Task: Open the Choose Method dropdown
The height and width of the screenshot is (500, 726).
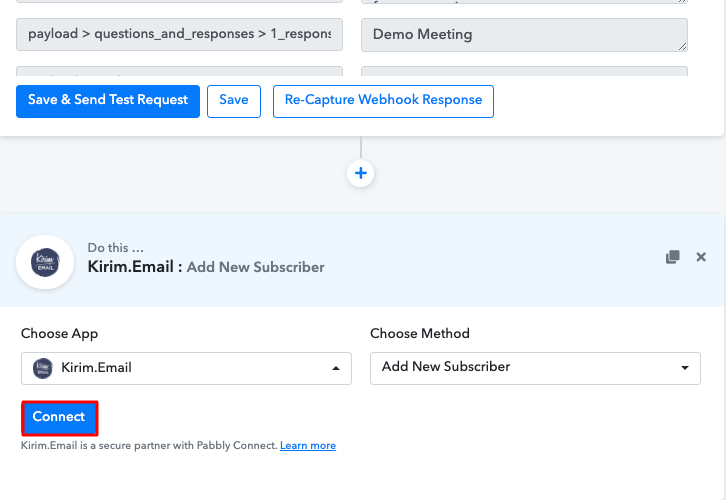Action: pos(535,368)
